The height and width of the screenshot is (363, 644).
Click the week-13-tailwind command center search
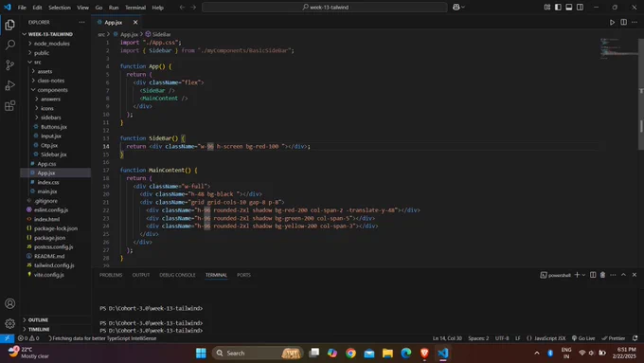(325, 7)
